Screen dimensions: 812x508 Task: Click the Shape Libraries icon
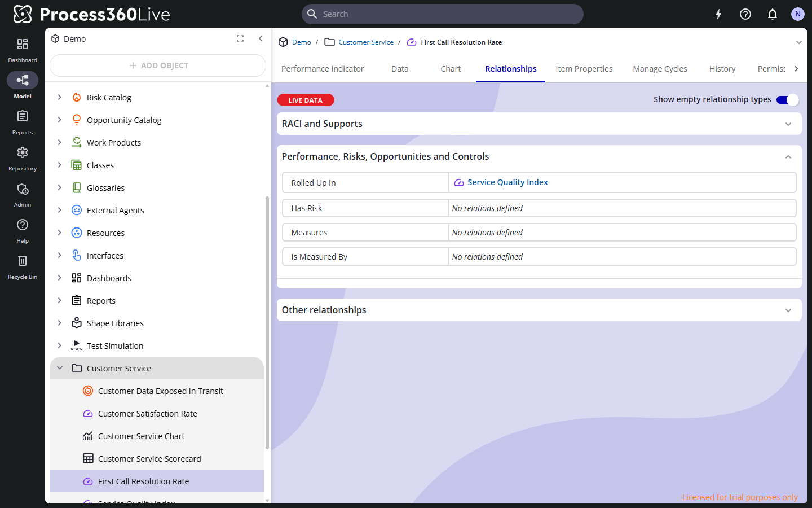pyautogui.click(x=77, y=323)
